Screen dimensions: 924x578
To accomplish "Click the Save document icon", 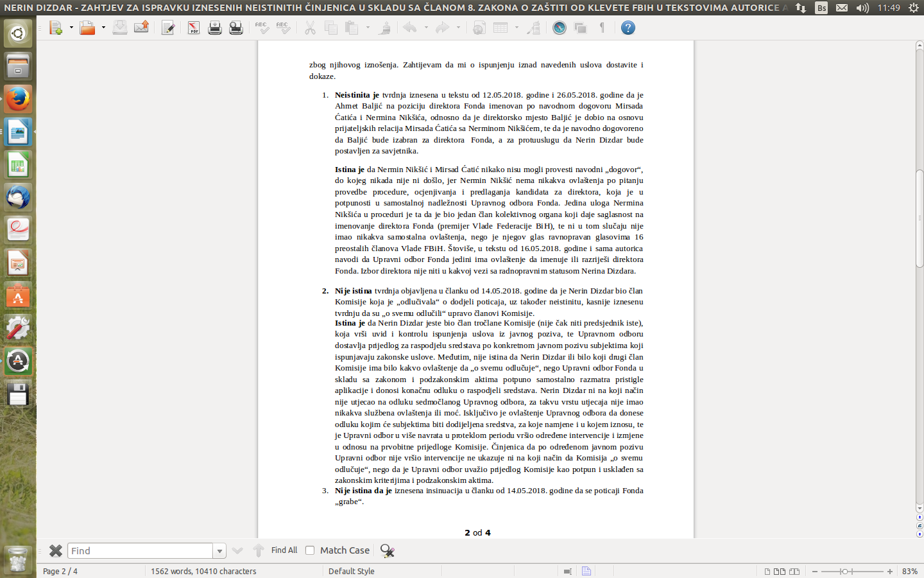I will point(120,28).
